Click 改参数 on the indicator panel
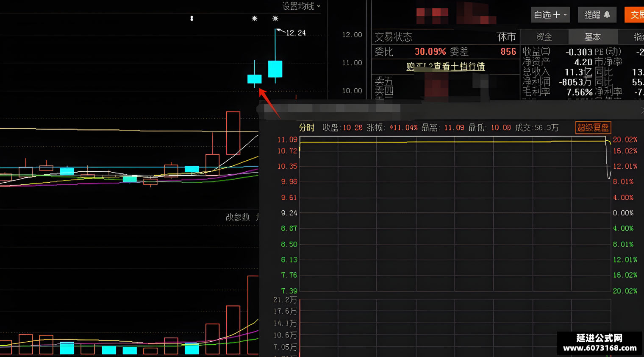Screen dimensions: 644x357 coord(238,217)
